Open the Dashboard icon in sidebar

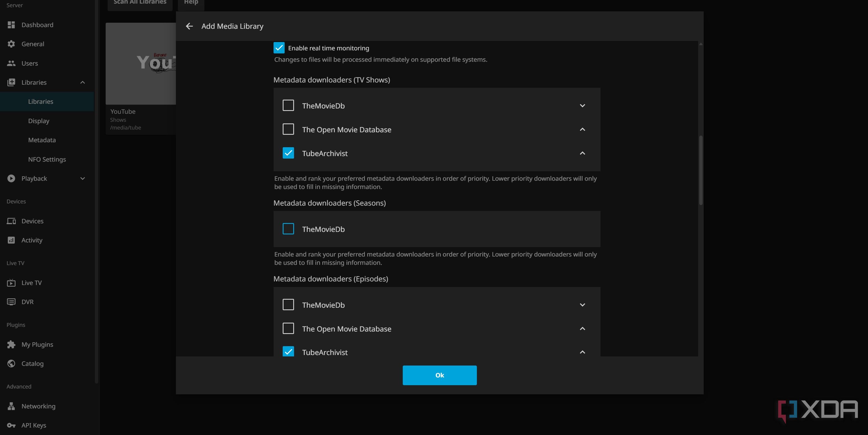11,25
